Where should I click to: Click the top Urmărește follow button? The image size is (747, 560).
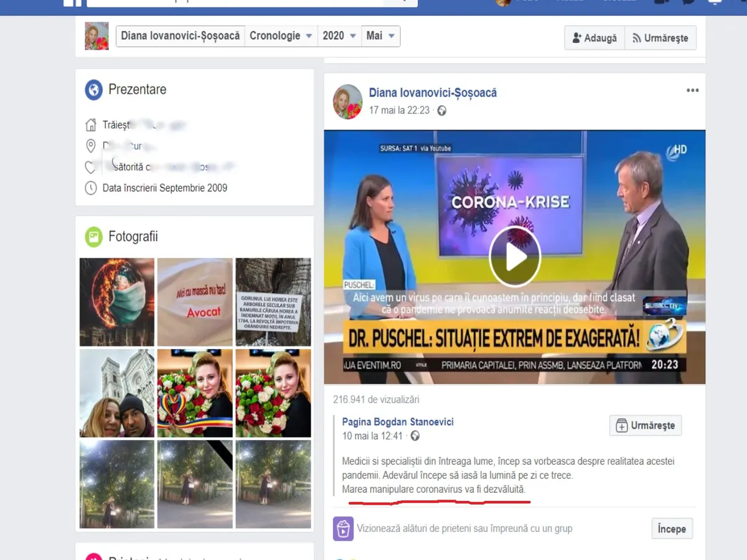tap(660, 38)
